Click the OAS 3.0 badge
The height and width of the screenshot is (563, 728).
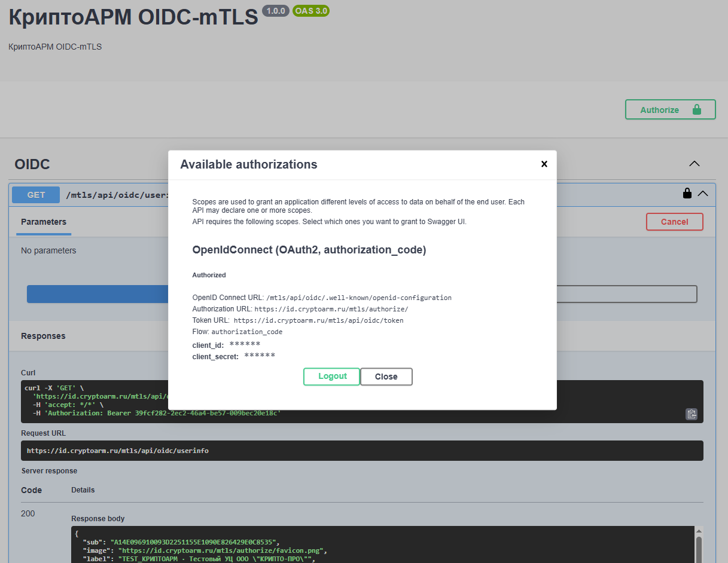(311, 11)
